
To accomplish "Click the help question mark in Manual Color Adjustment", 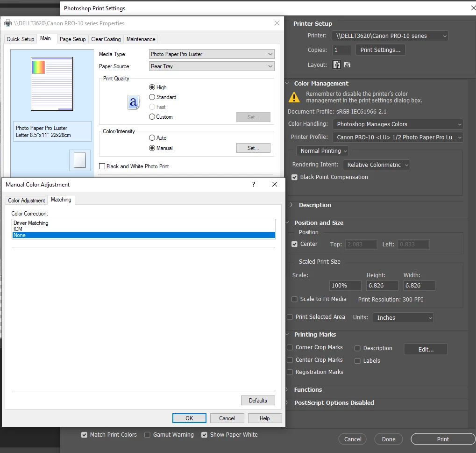I will [x=254, y=184].
